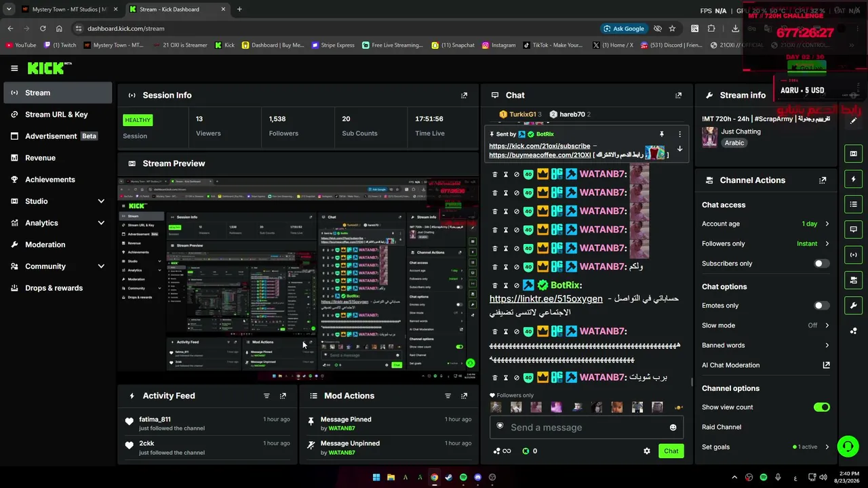The width and height of the screenshot is (868, 488).
Task: Go to Stream URL & Key
Action: pos(58,115)
